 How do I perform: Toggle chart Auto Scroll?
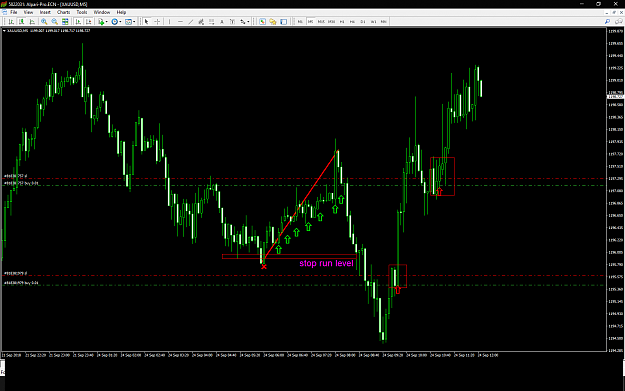pos(78,22)
